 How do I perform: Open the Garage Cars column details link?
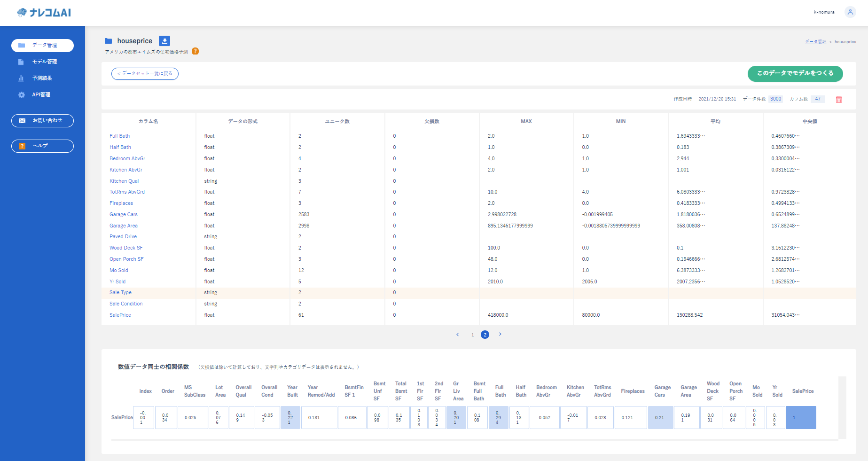pos(123,214)
